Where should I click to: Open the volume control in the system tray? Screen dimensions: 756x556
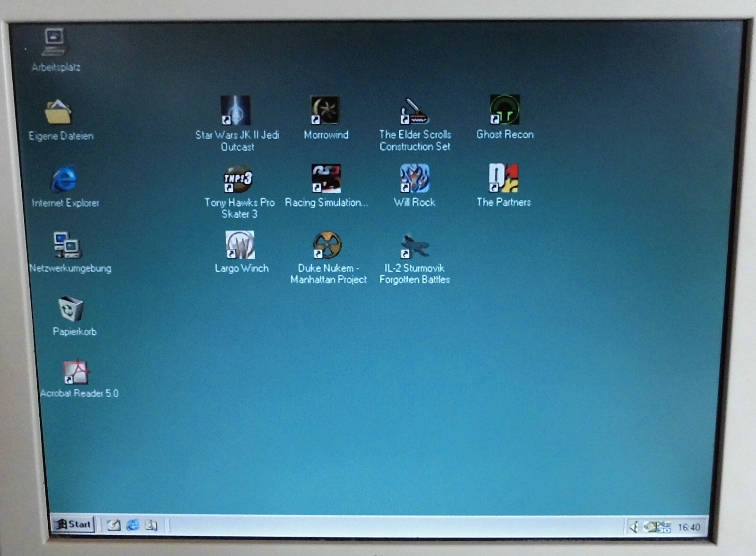point(634,526)
